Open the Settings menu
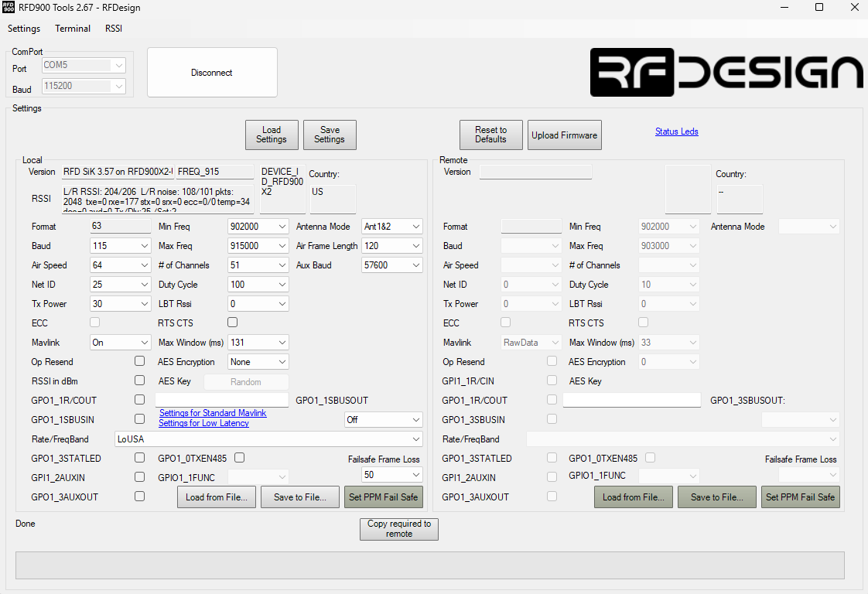The height and width of the screenshot is (594, 868). [x=24, y=29]
